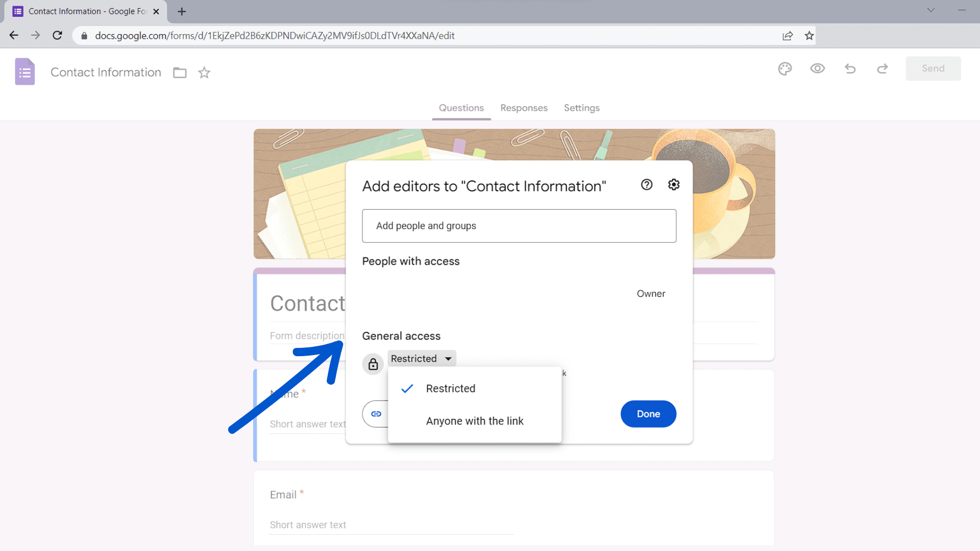Click the redo arrow icon
Viewport: 980px width, 551px height.
pyautogui.click(x=883, y=69)
